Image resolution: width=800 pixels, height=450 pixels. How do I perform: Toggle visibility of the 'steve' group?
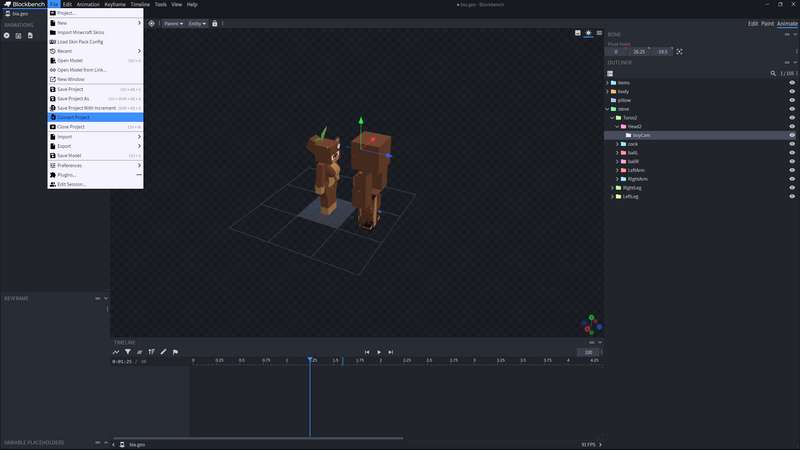tap(792, 109)
